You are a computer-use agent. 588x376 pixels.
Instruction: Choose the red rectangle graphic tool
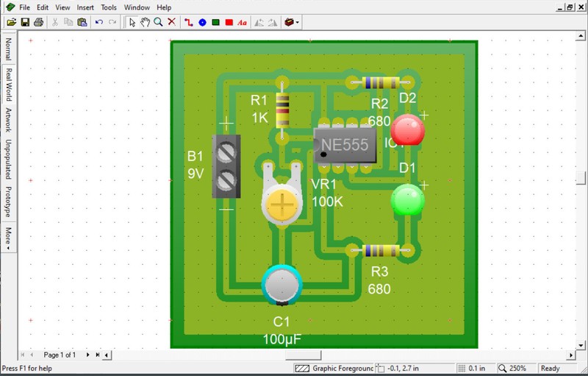[x=229, y=23]
